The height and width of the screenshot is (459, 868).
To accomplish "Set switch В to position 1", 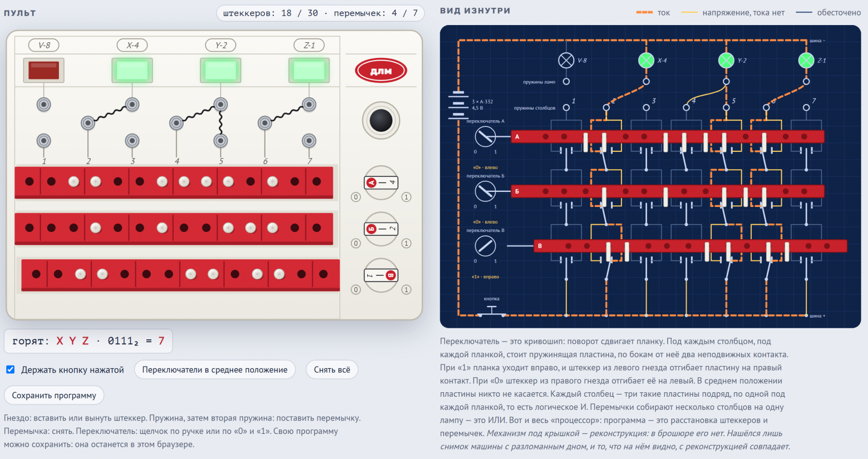I will [407, 289].
